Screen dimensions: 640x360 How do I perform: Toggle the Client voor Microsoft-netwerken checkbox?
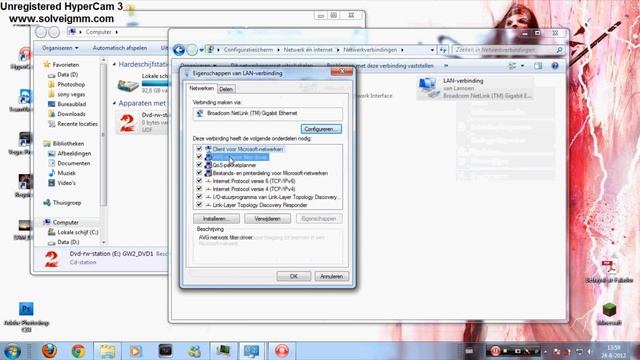pos(199,149)
